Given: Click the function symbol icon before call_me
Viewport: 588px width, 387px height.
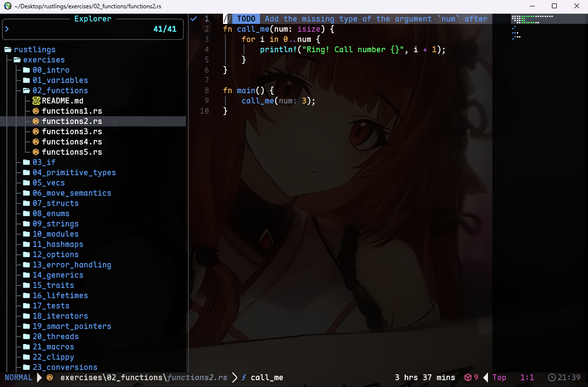Looking at the screenshot, I should click(244, 378).
